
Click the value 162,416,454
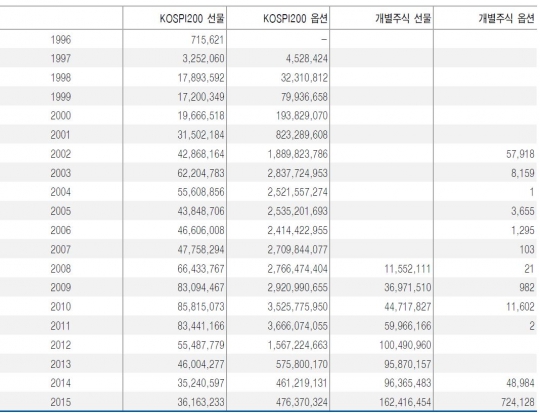point(405,402)
